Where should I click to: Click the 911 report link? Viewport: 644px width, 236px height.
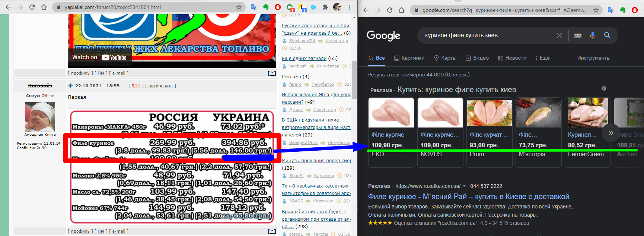(x=136, y=86)
